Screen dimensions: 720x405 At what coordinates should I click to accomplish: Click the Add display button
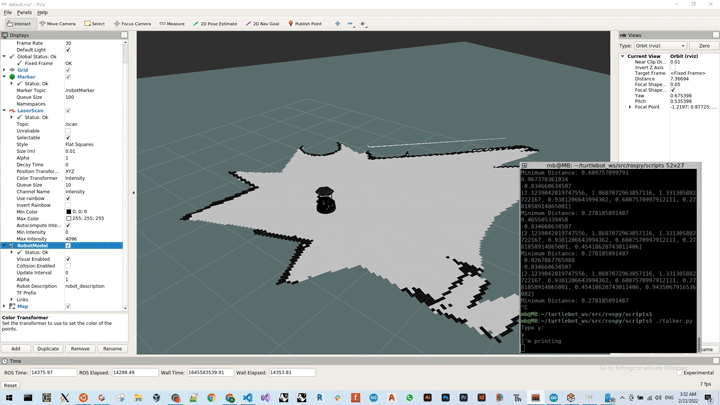tap(16, 349)
